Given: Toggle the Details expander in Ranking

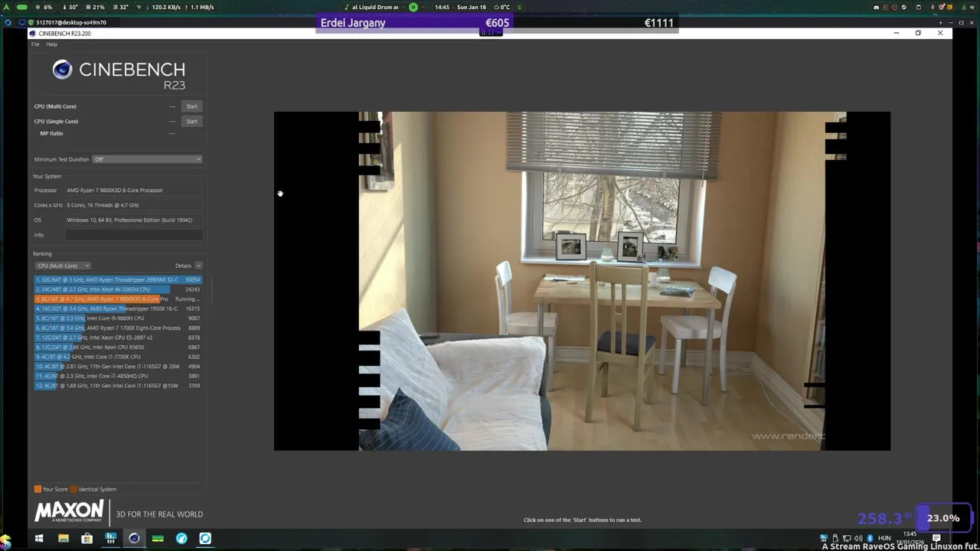Looking at the screenshot, I should coord(198,266).
